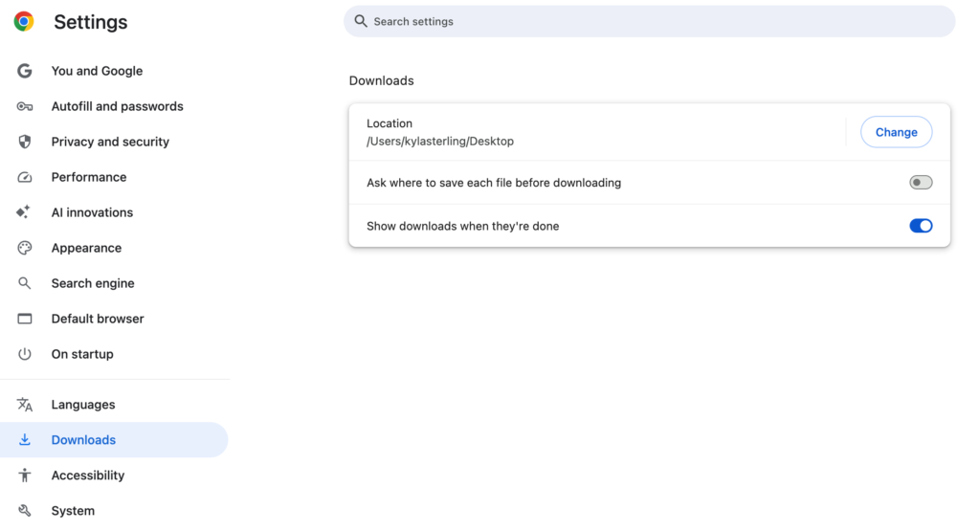Screen dimensions: 980x531
Task: Click the Performance gauge icon
Action: [24, 177]
